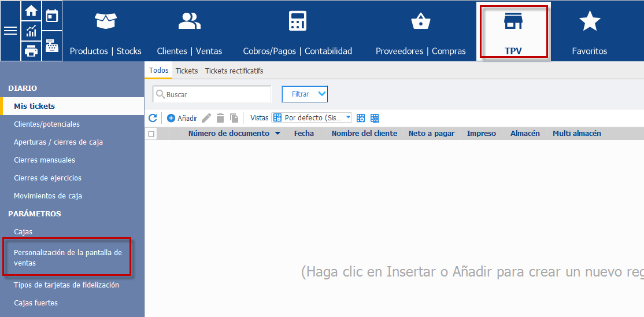Click the delete trash icon
644x317 pixels.
point(220,119)
